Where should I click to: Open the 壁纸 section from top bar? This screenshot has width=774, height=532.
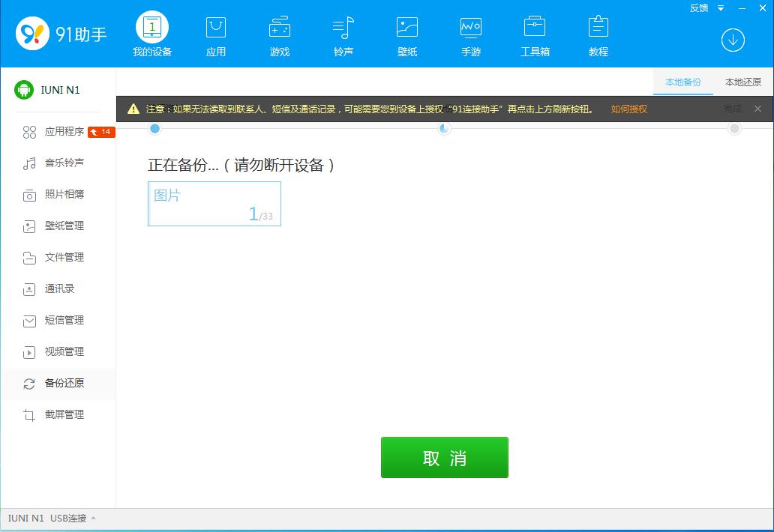coord(406,33)
